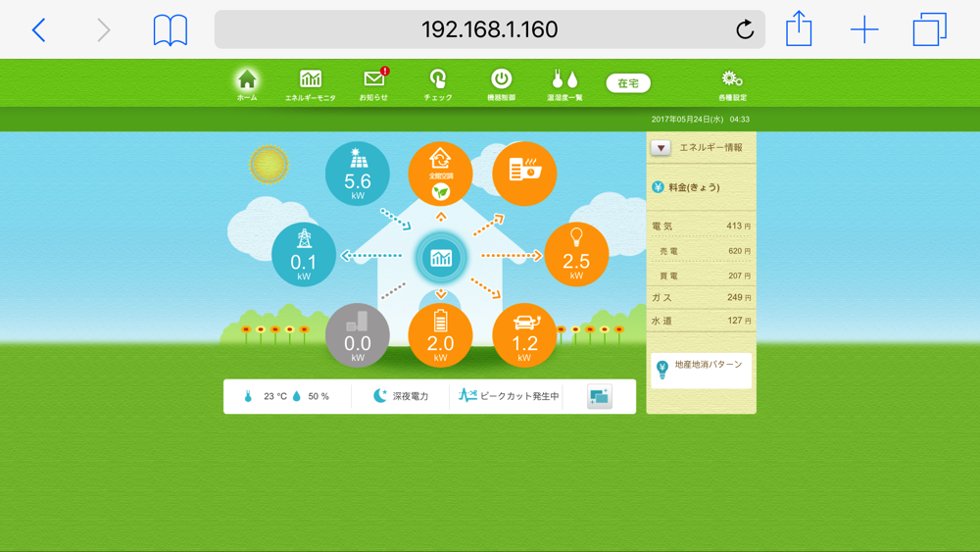Click the sun weather icon
The height and width of the screenshot is (552, 980).
pos(269,165)
